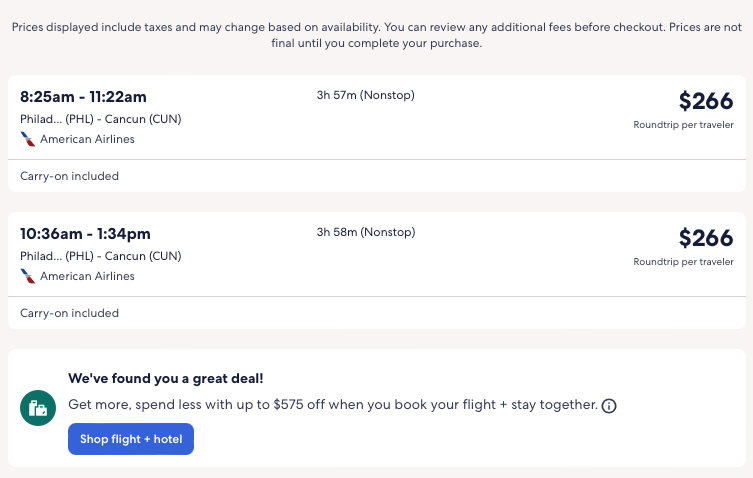Click the PHL - Cancun route on 8:25am flight
Viewport: 753px width, 478px height.
point(100,119)
